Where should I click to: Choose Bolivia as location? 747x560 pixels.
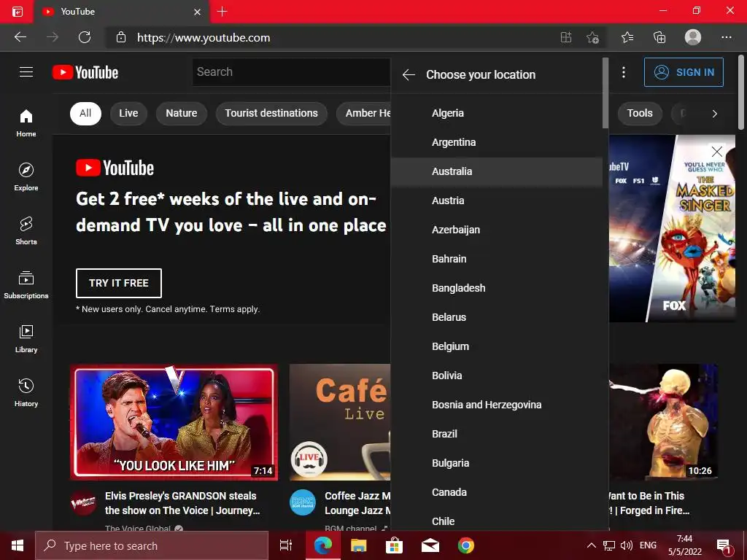point(496,376)
